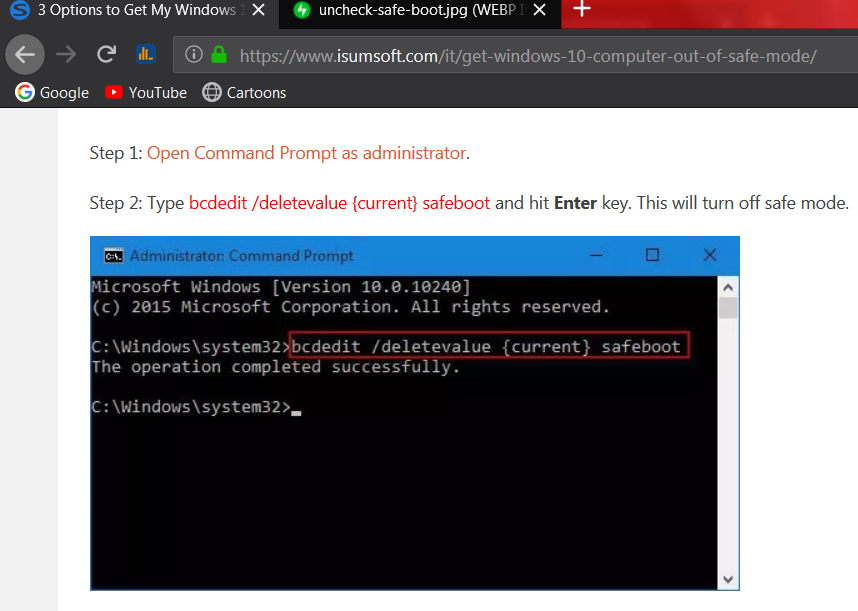The height and width of the screenshot is (611, 858).
Task: Click the blue S favicon on first tab
Action: pyautogui.click(x=20, y=10)
